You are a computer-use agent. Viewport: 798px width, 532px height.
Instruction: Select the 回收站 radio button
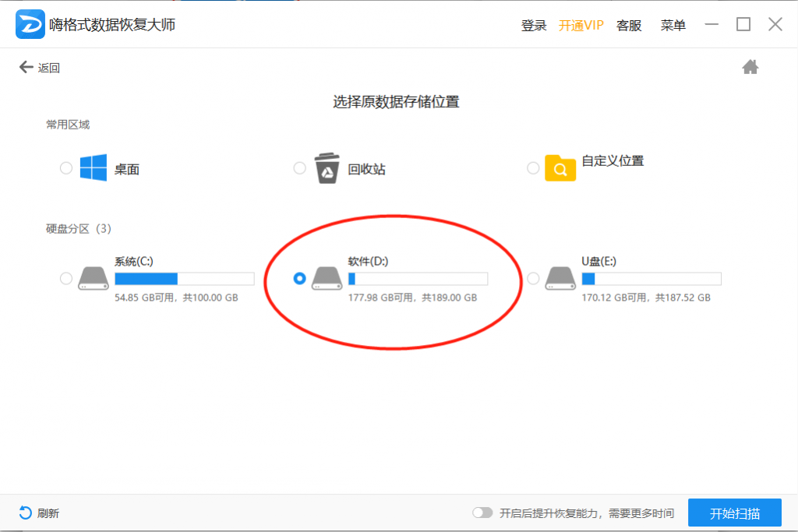300,167
